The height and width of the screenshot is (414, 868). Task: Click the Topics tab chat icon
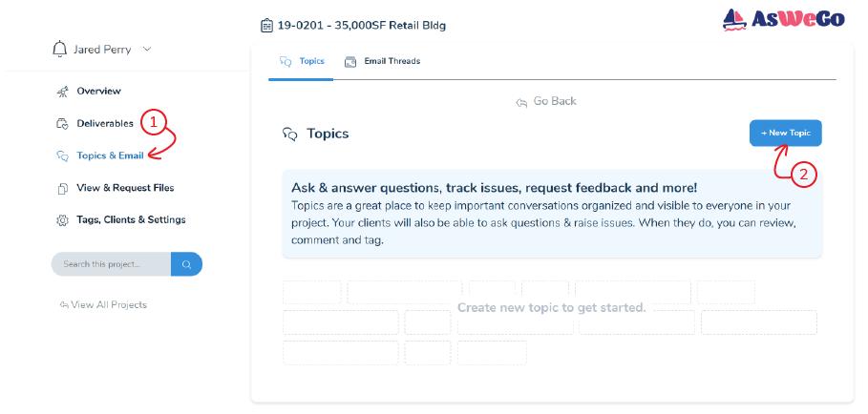[286, 62]
